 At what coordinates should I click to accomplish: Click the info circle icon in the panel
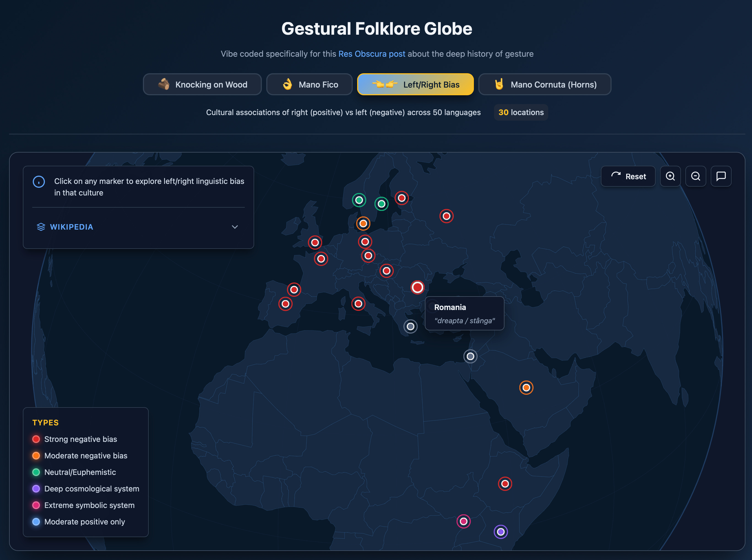click(39, 182)
